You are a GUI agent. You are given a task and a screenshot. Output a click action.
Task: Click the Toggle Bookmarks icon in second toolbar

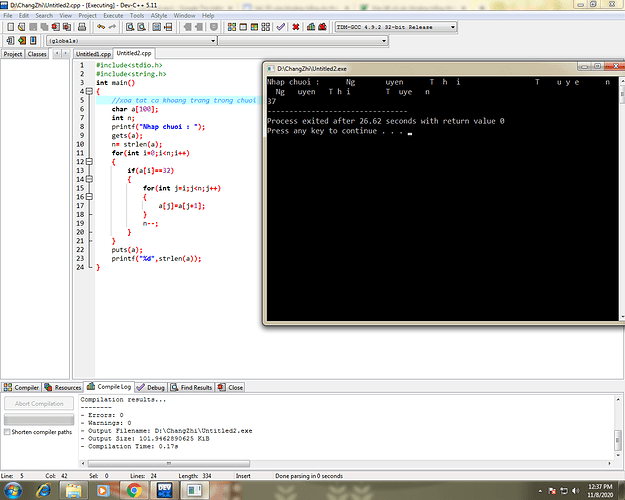(x=22, y=41)
